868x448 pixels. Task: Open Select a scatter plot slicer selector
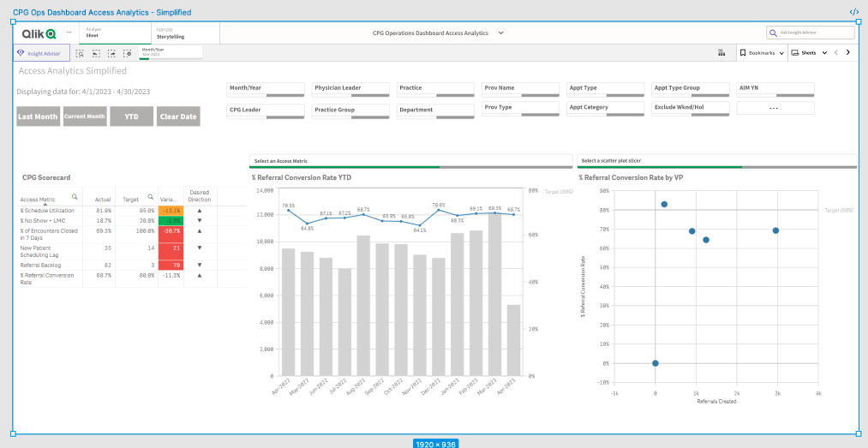(x=717, y=161)
